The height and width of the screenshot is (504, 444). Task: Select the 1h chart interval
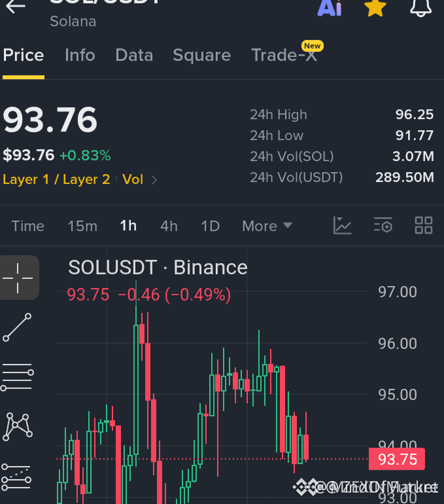point(128,226)
